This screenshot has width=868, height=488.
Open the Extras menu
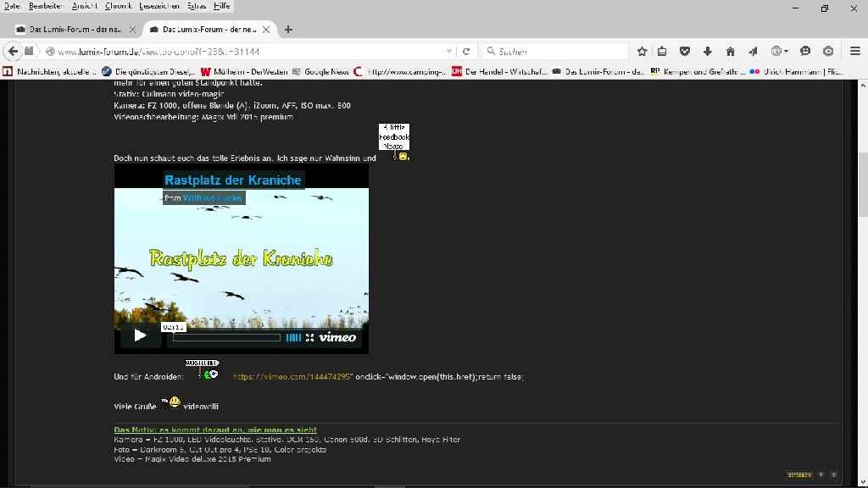(197, 6)
